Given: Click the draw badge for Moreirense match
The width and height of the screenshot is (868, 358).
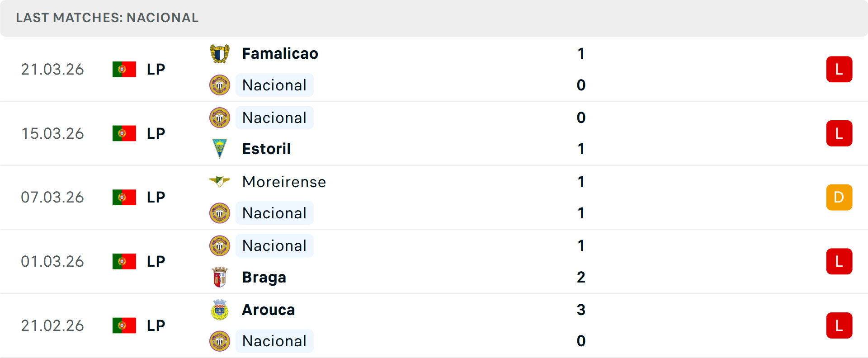Looking at the screenshot, I should (x=839, y=198).
